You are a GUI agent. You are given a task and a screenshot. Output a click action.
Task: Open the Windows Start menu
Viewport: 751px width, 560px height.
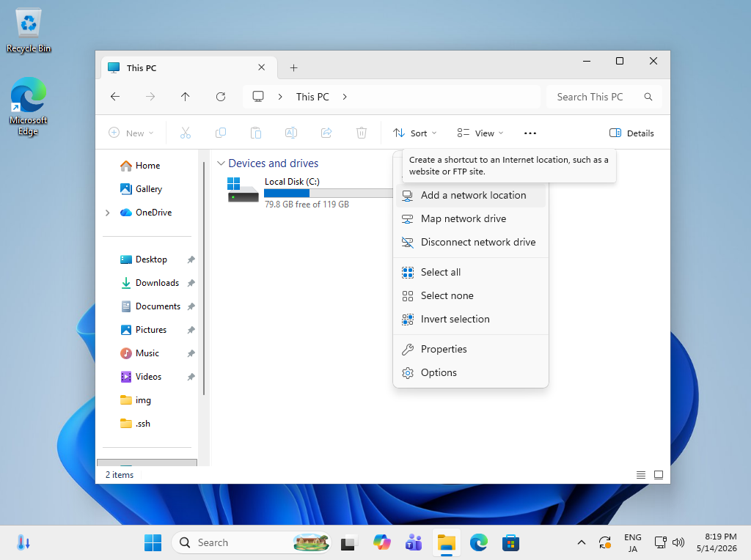[x=153, y=542]
